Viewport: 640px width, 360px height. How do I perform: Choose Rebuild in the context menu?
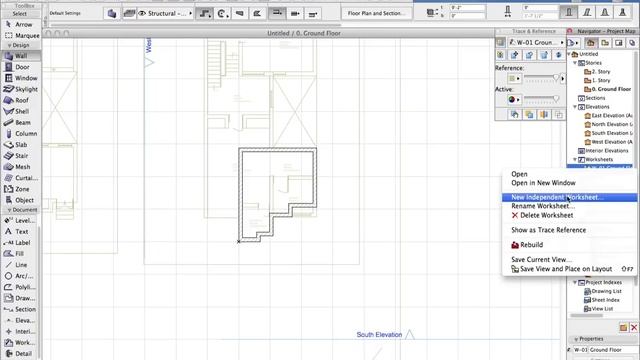point(569,245)
